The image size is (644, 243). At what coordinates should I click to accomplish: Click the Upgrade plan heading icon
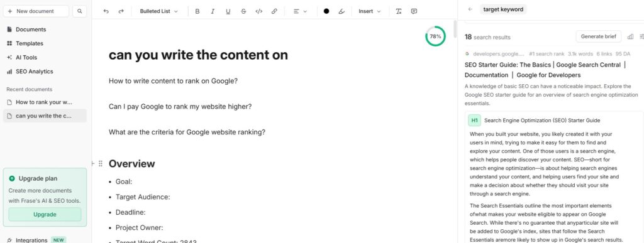(x=12, y=179)
